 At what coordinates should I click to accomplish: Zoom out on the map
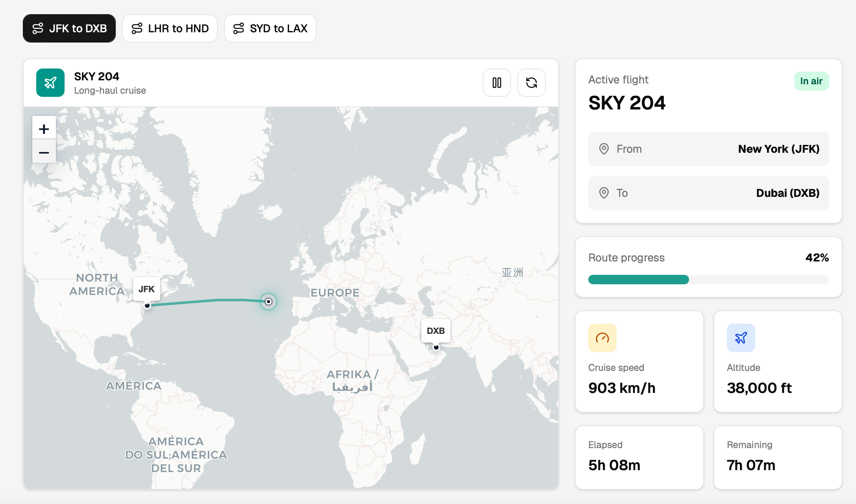pos(44,152)
